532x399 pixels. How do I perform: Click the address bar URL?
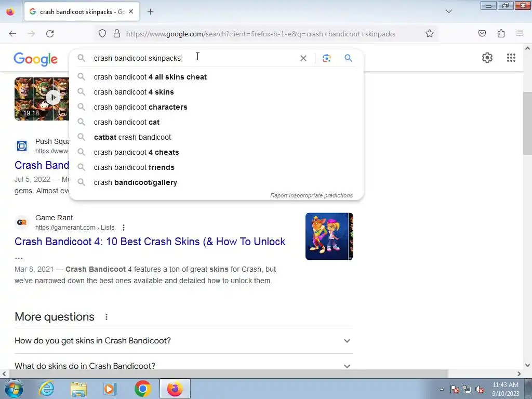click(261, 34)
